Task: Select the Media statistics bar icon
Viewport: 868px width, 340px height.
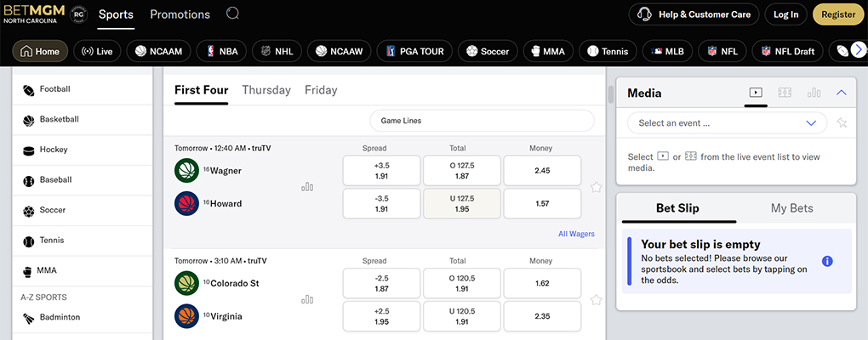Action: (814, 93)
